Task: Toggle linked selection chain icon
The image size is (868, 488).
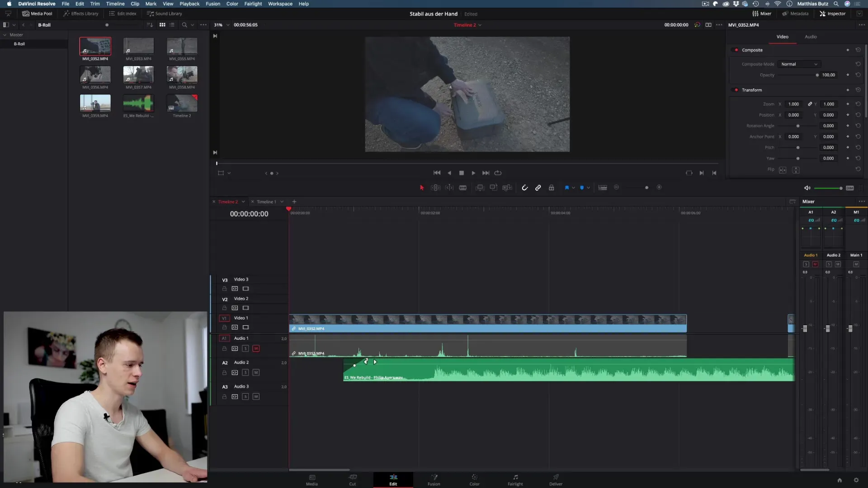Action: pyautogui.click(x=538, y=188)
